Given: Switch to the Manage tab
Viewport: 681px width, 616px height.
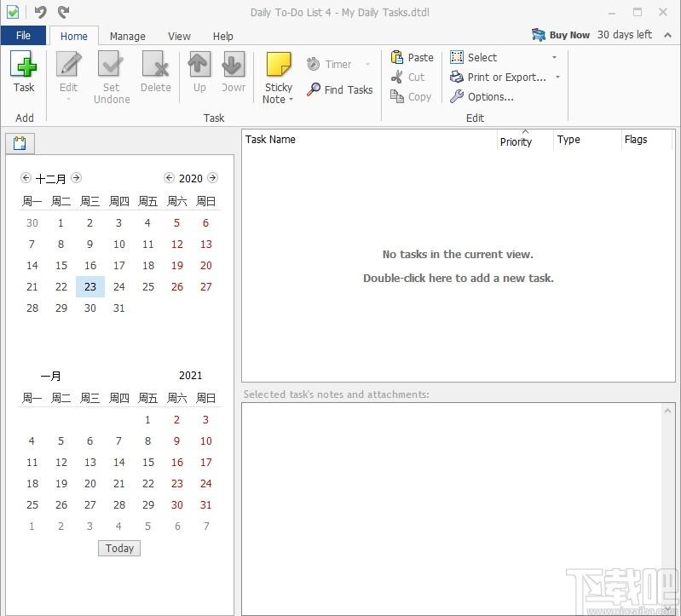Looking at the screenshot, I should 127,36.
